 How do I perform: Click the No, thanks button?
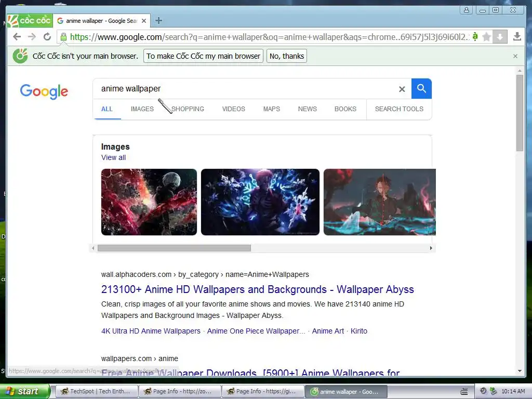(287, 56)
